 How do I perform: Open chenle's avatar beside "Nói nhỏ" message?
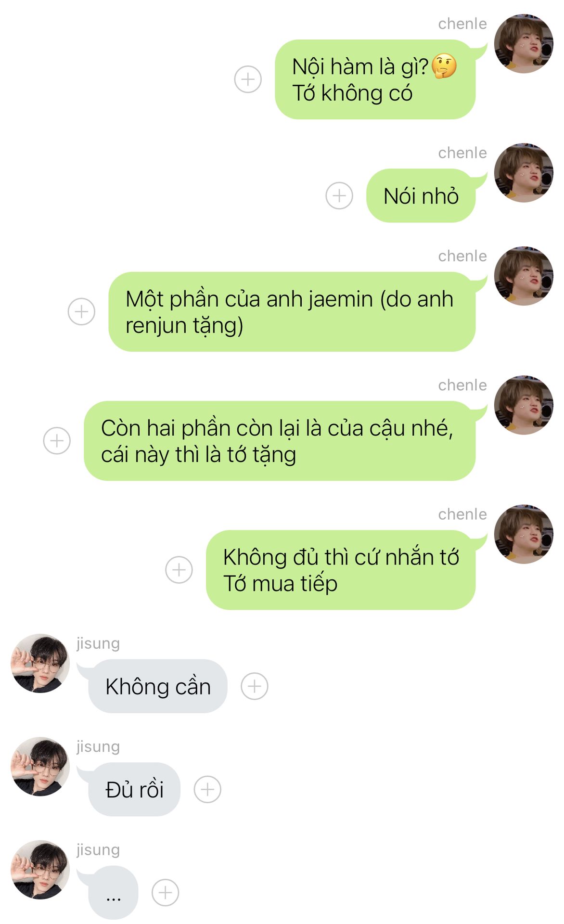(524, 173)
